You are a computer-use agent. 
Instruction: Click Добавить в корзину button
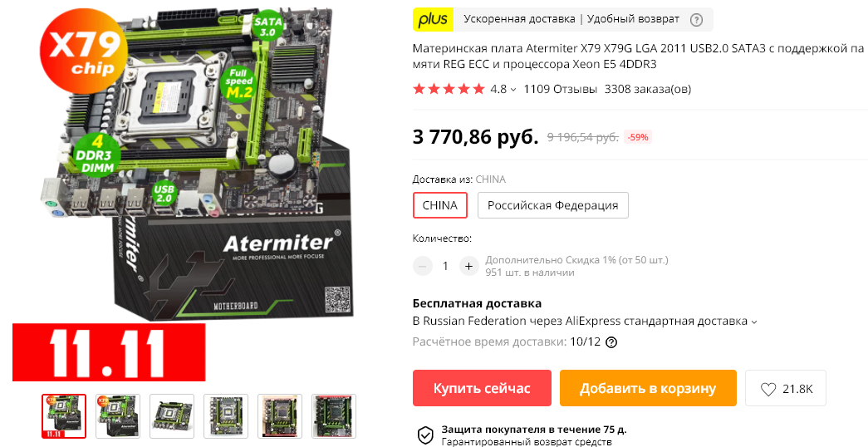[648, 388]
